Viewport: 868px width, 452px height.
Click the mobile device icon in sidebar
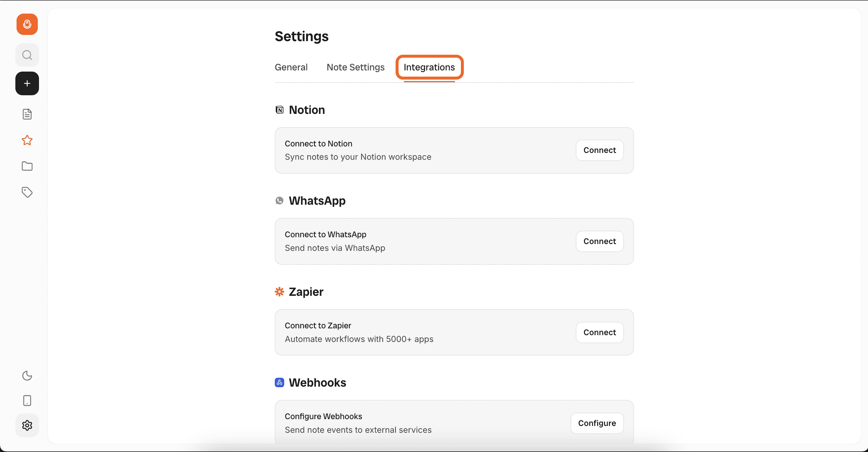[x=27, y=401]
